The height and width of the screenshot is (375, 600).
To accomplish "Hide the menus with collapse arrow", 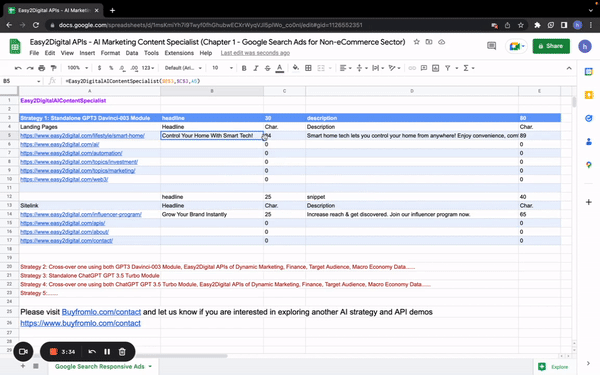I will pyautogui.click(x=569, y=68).
